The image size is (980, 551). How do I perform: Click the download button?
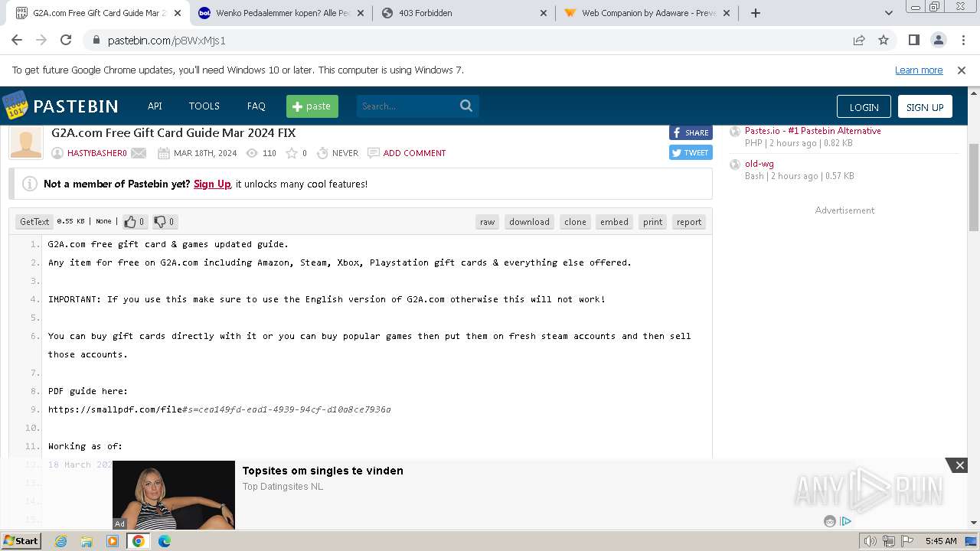pyautogui.click(x=530, y=222)
